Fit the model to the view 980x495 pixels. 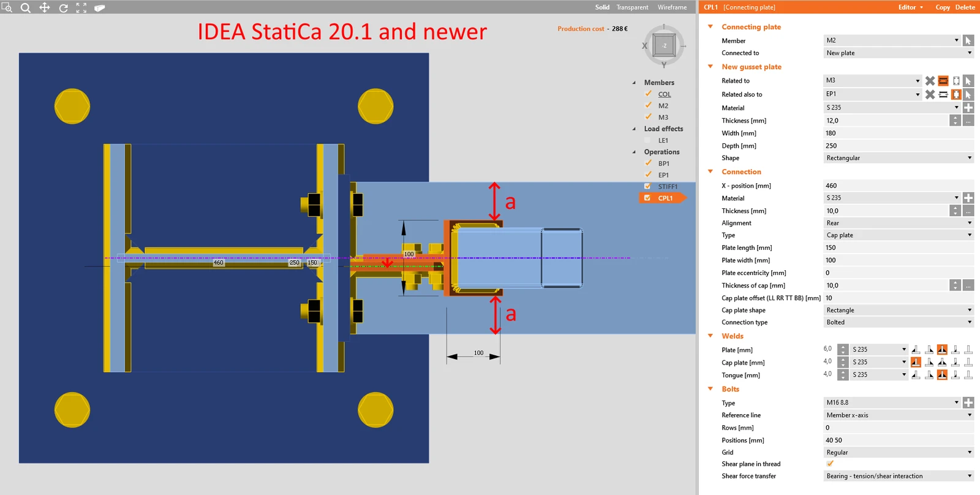81,8
